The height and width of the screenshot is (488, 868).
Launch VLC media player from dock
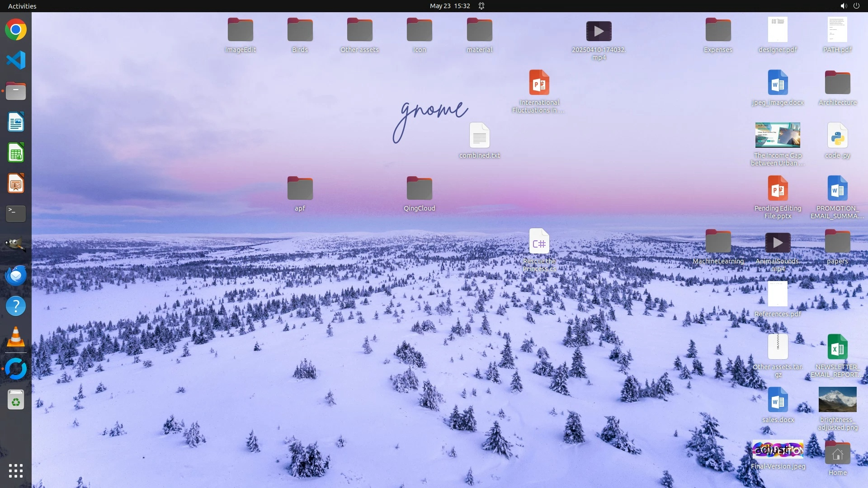[x=16, y=337]
